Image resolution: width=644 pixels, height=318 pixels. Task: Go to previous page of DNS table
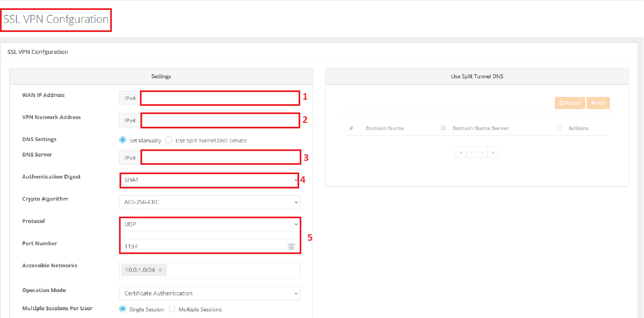click(472, 152)
